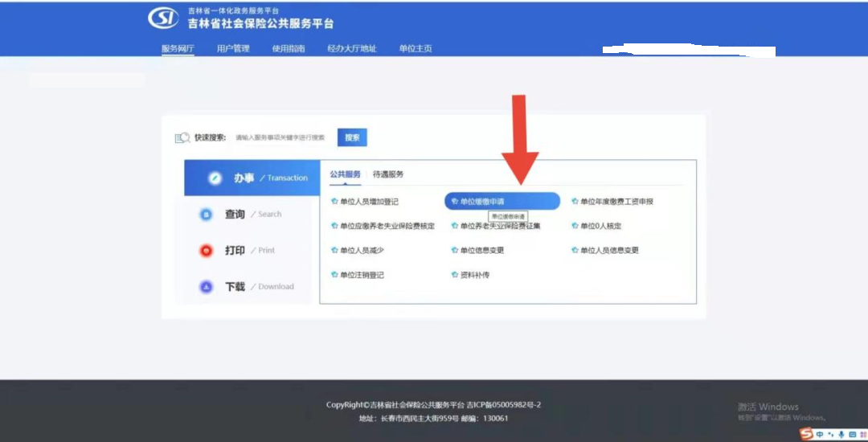Switch to the 公共服务 tab
The image size is (868, 442).
pyautogui.click(x=346, y=174)
